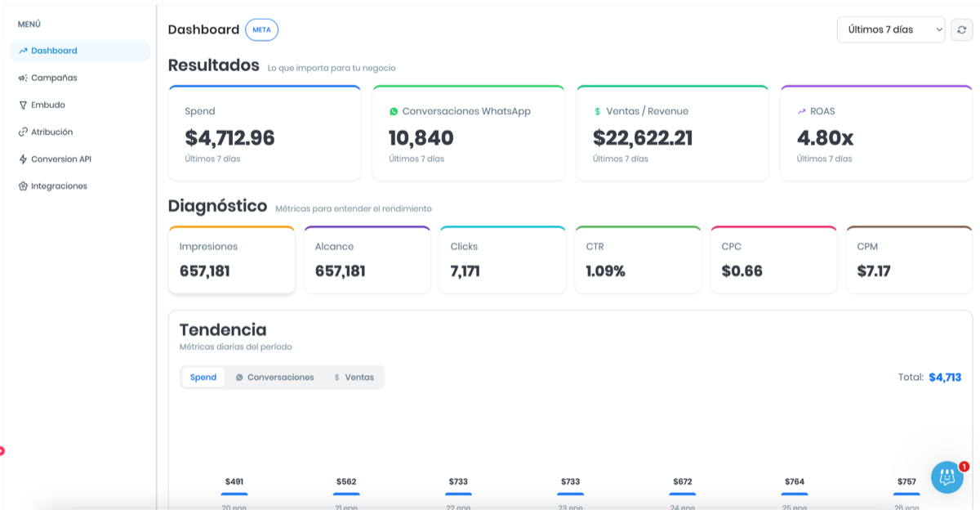
Task: Click the Tendencia heading
Action: (x=223, y=329)
